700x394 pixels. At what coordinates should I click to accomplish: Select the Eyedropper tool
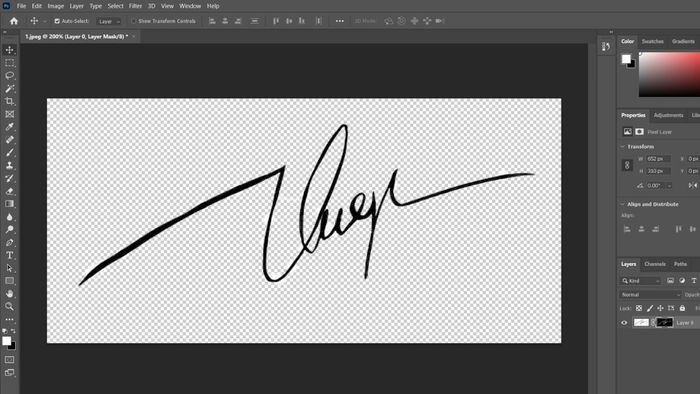click(x=9, y=127)
